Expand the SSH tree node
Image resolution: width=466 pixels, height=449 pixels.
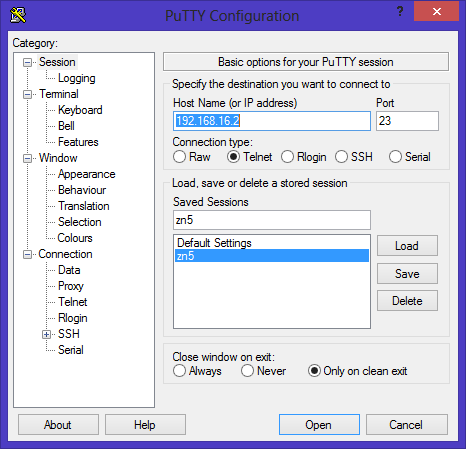tap(46, 334)
